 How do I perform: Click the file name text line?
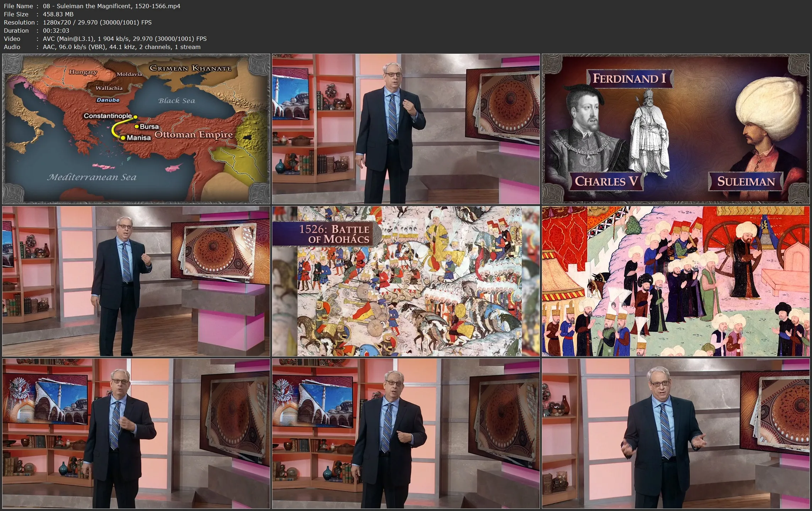(111, 6)
